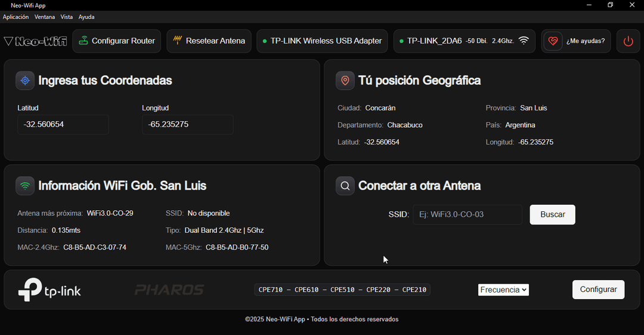Click nearest antenna name WiFi3.0-CO-29
This screenshot has width=644, height=335.
click(110, 213)
